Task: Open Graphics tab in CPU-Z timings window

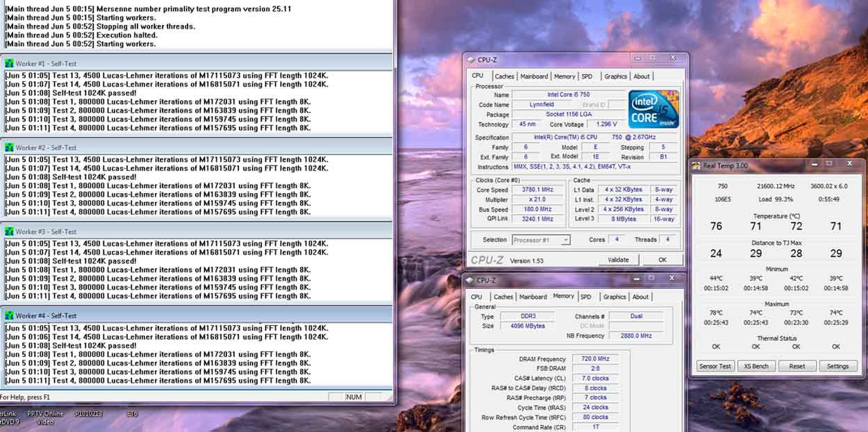Action: pyautogui.click(x=614, y=297)
